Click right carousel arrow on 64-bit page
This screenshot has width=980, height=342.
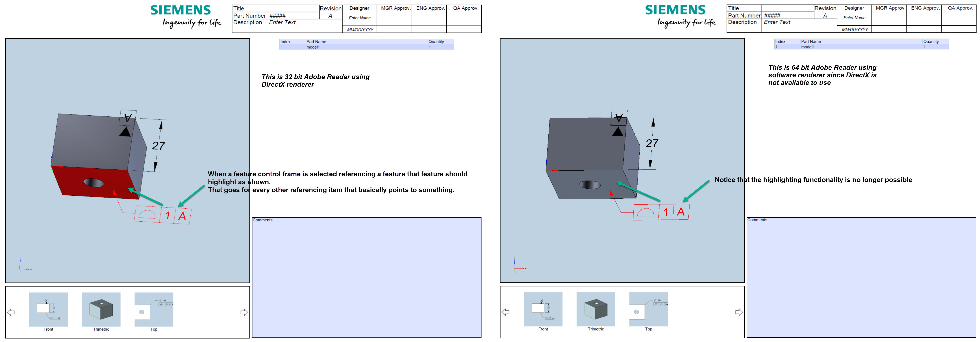pos(739,312)
